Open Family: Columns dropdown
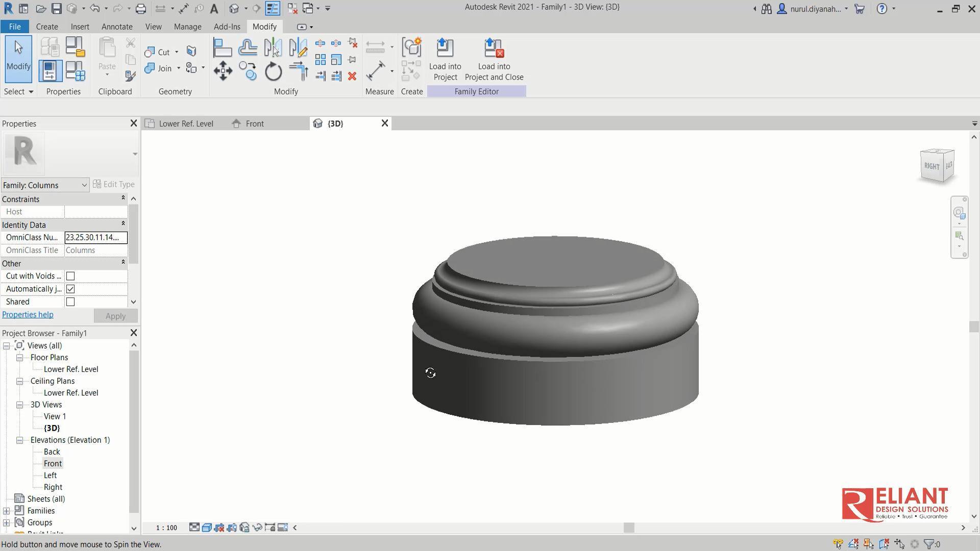 tap(45, 185)
